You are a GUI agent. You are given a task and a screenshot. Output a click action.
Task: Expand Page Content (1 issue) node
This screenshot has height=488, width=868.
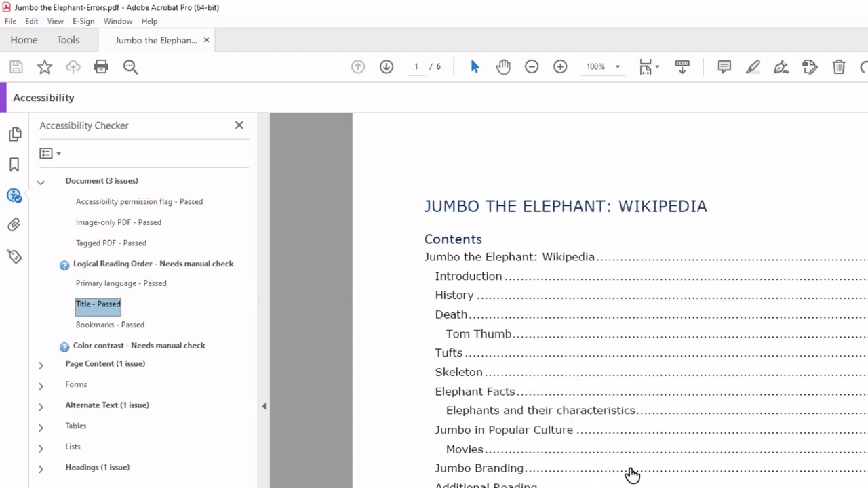tap(41, 365)
